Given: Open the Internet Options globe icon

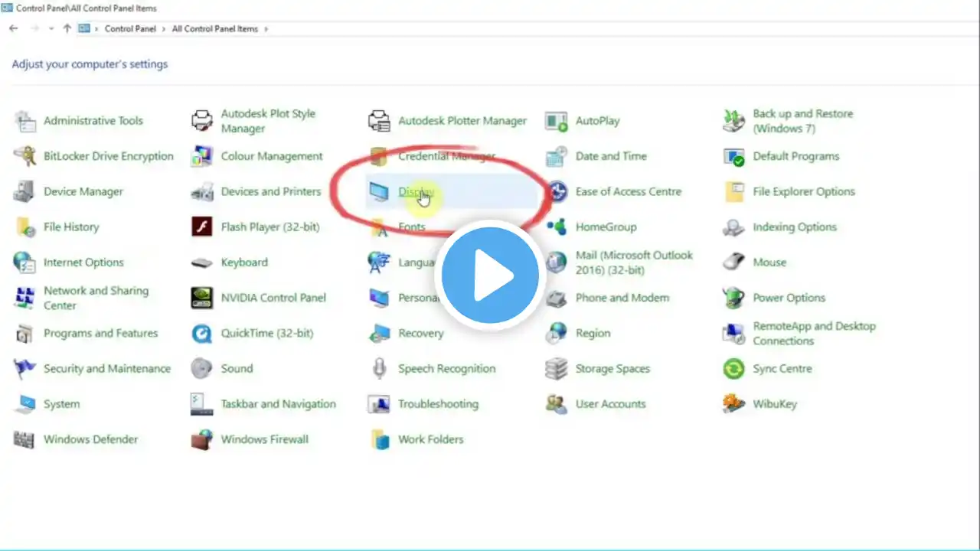Looking at the screenshot, I should pos(24,262).
